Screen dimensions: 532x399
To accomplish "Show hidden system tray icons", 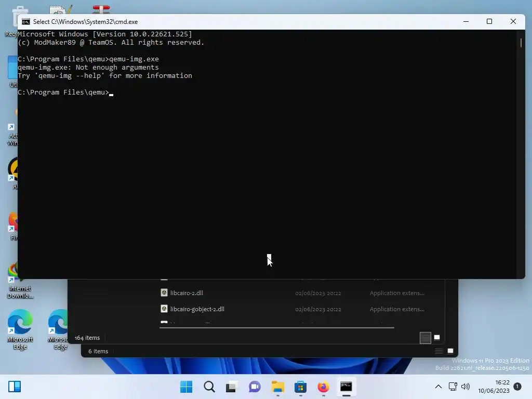I will tap(438, 387).
